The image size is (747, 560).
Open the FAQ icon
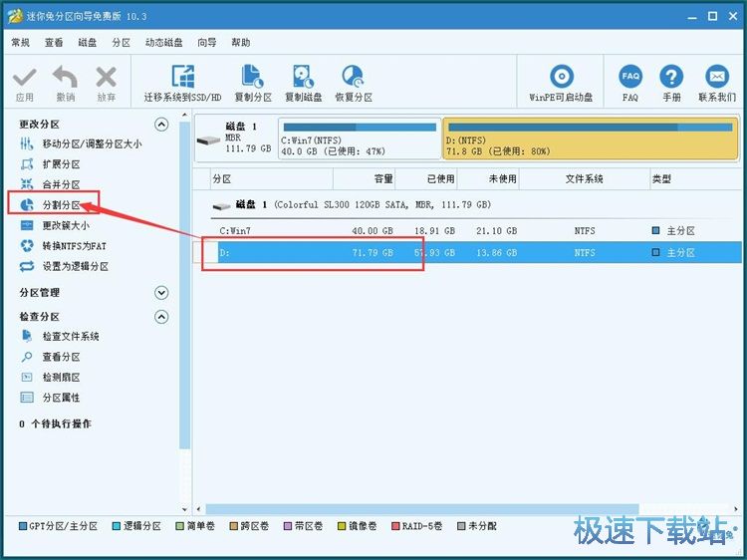[x=630, y=77]
